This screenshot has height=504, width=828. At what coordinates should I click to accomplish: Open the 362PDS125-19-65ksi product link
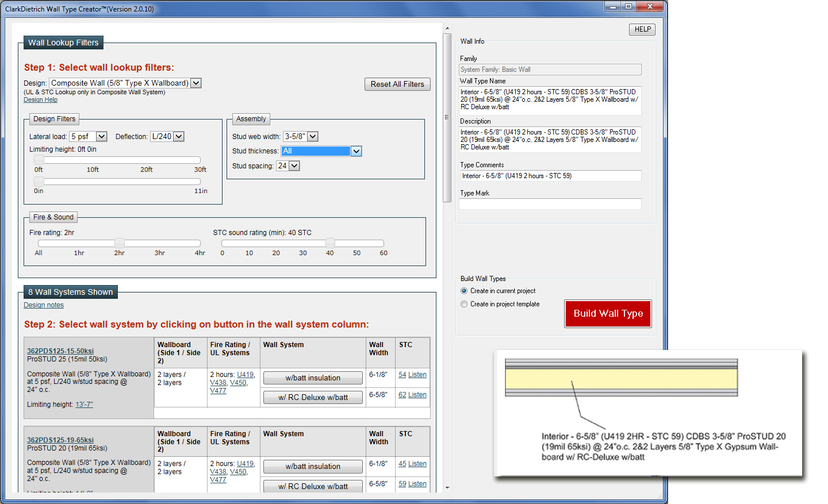tap(60, 440)
